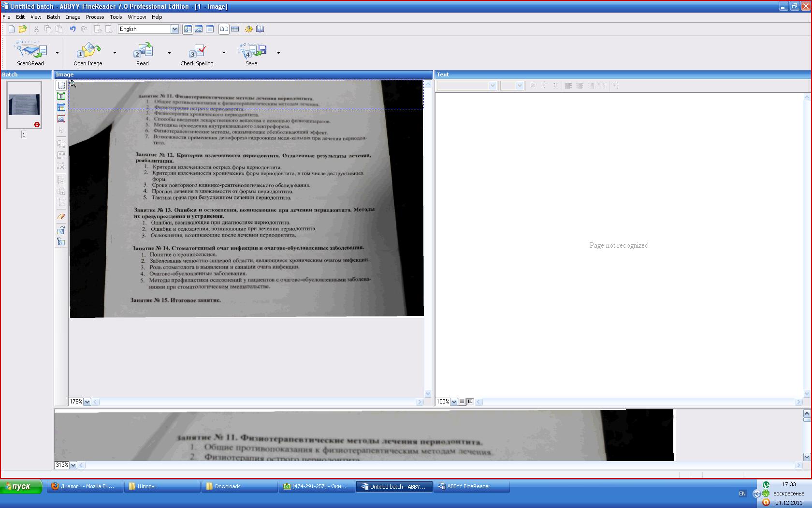Open the 313% zoom window dropdown
Screen dimensions: 812x508
(x=73, y=465)
